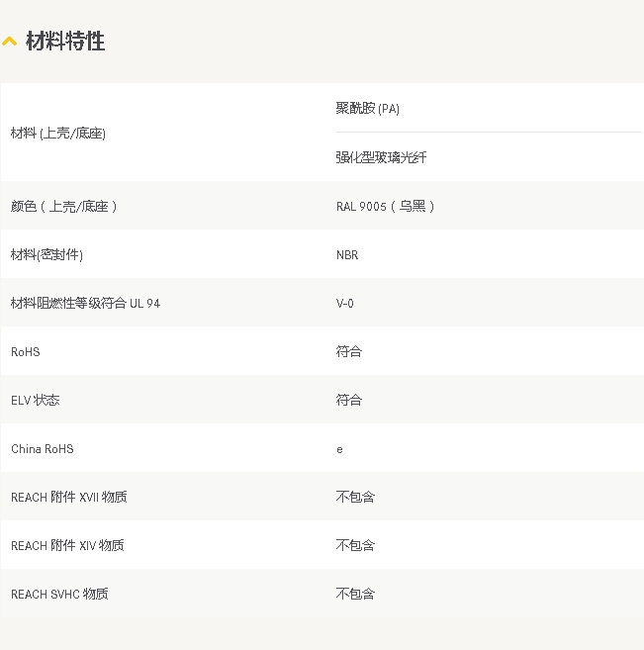Image resolution: width=644 pixels, height=650 pixels.
Task: Select the RoHS row label
Action: pyautogui.click(x=26, y=352)
